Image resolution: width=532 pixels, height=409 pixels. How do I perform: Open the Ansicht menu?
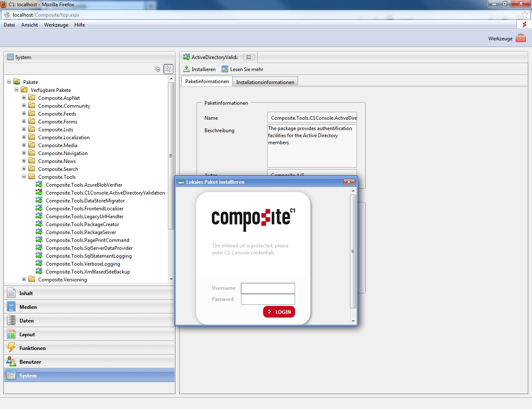[29, 25]
